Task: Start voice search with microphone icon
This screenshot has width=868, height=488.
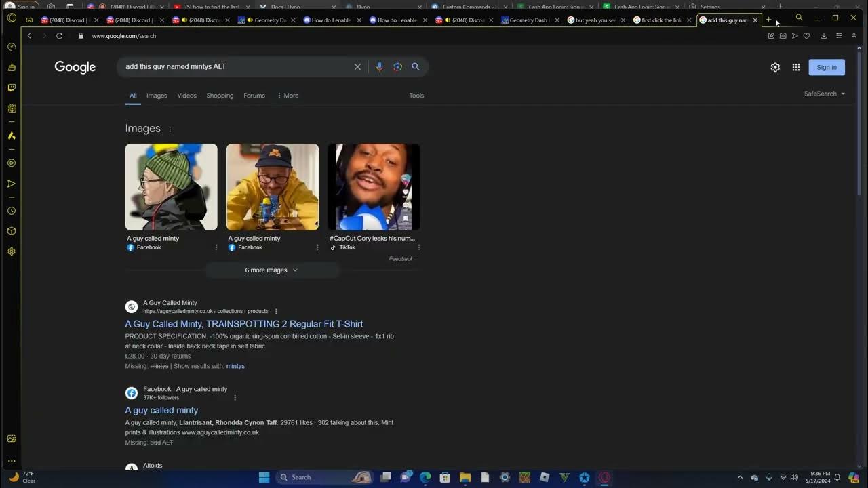Action: (379, 66)
